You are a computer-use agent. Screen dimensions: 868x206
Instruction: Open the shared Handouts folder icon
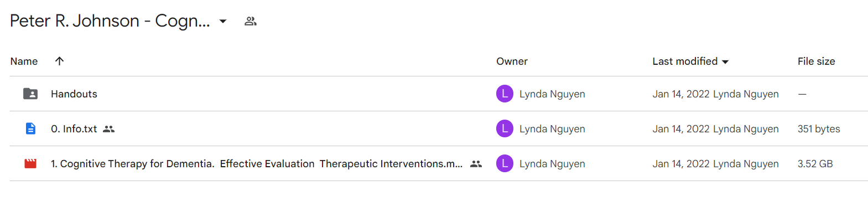click(x=30, y=94)
